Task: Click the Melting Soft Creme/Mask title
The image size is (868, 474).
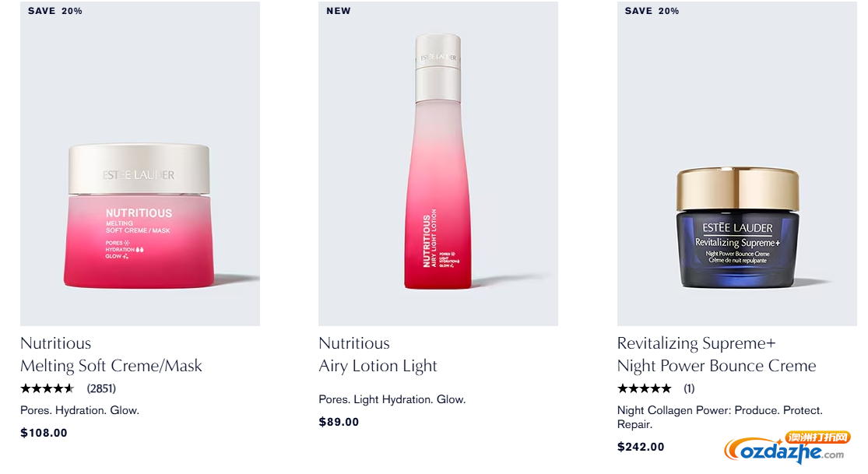Action: (111, 366)
